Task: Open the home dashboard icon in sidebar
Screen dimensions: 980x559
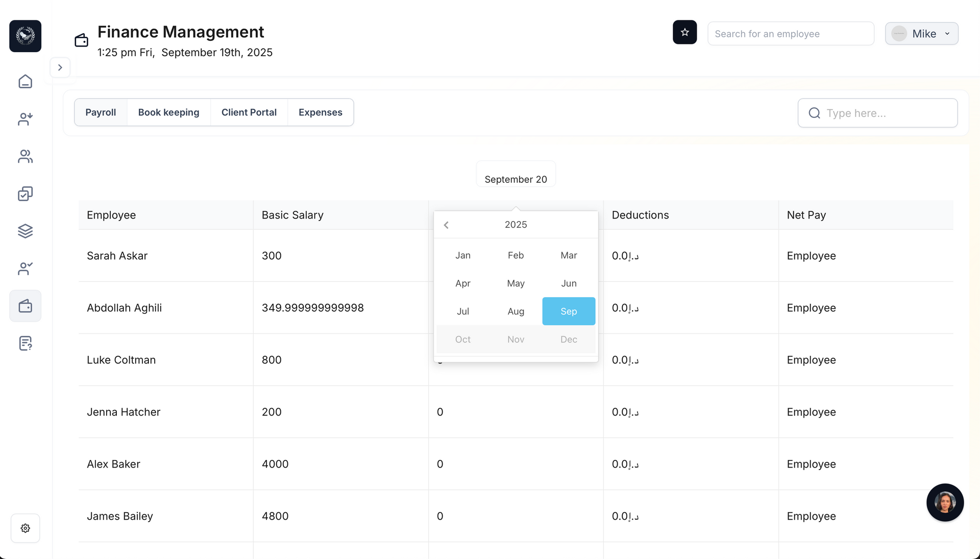Action: (x=25, y=82)
